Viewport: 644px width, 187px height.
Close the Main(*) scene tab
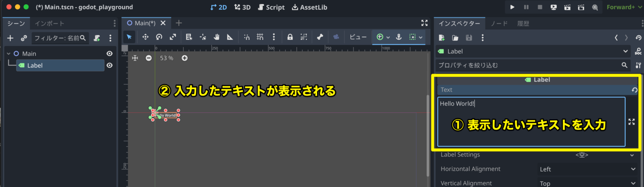(x=164, y=23)
